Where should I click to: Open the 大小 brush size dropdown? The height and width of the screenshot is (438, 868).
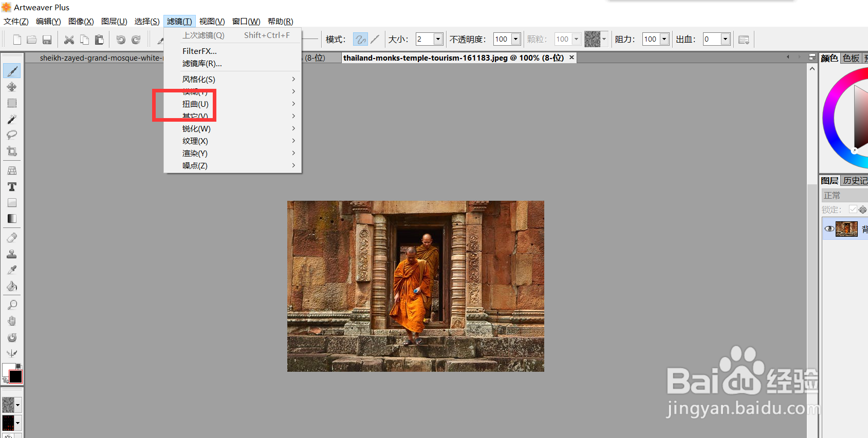pos(438,40)
